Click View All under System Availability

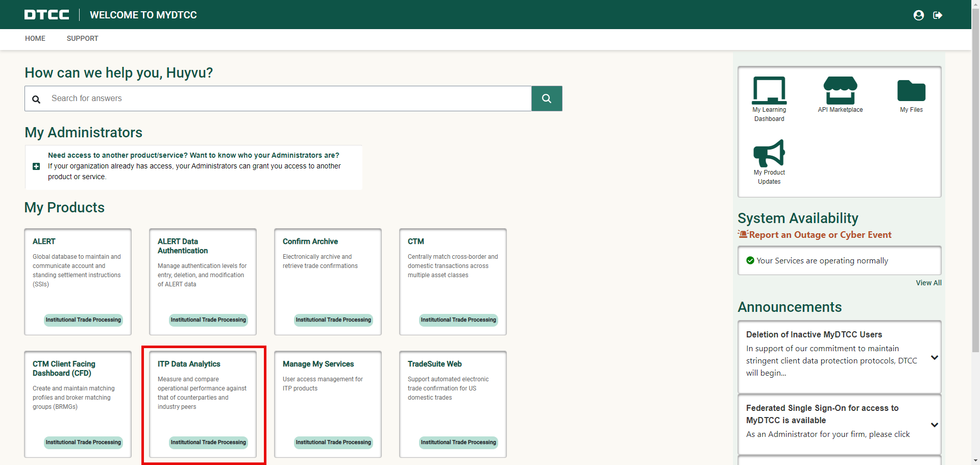(928, 283)
